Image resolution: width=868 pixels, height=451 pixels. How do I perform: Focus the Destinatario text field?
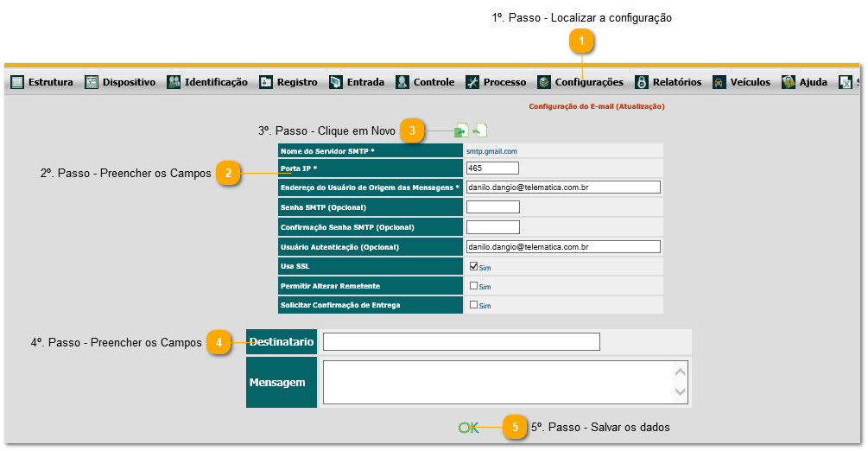tap(461, 342)
